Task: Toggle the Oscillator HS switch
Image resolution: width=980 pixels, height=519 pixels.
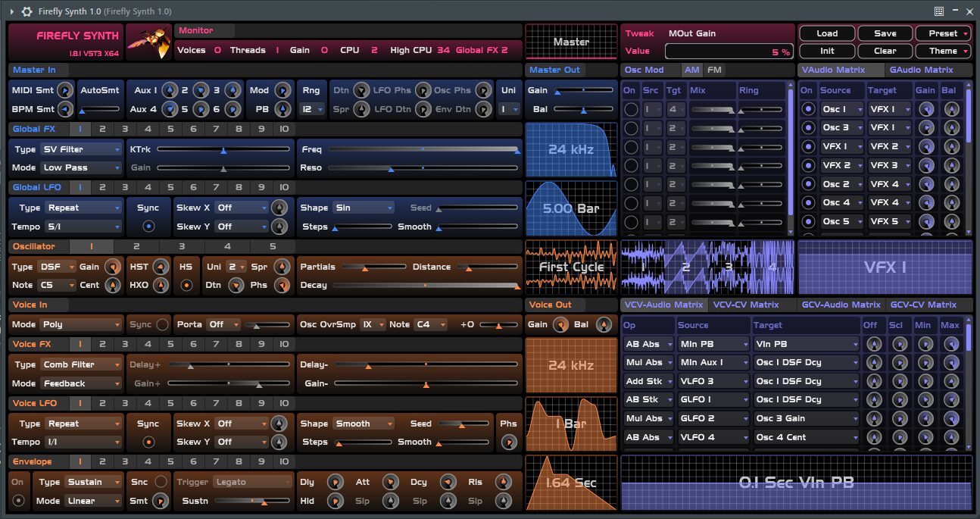Action: pyautogui.click(x=186, y=285)
